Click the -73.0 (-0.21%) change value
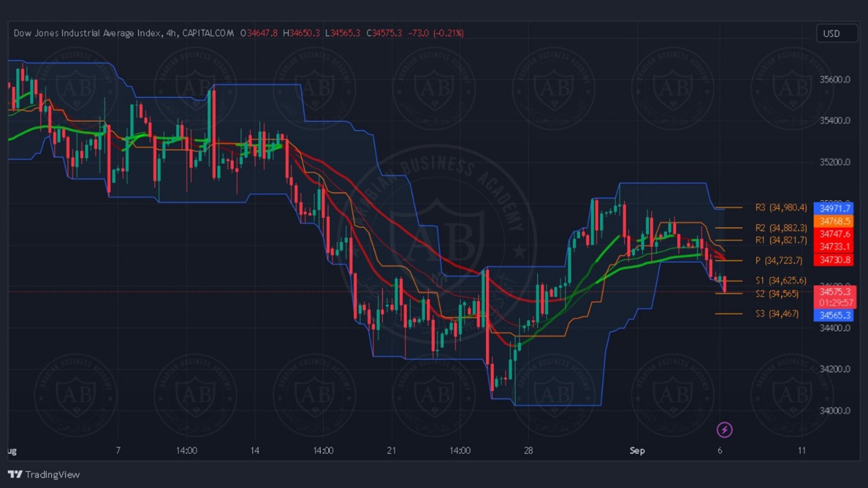 pos(435,34)
